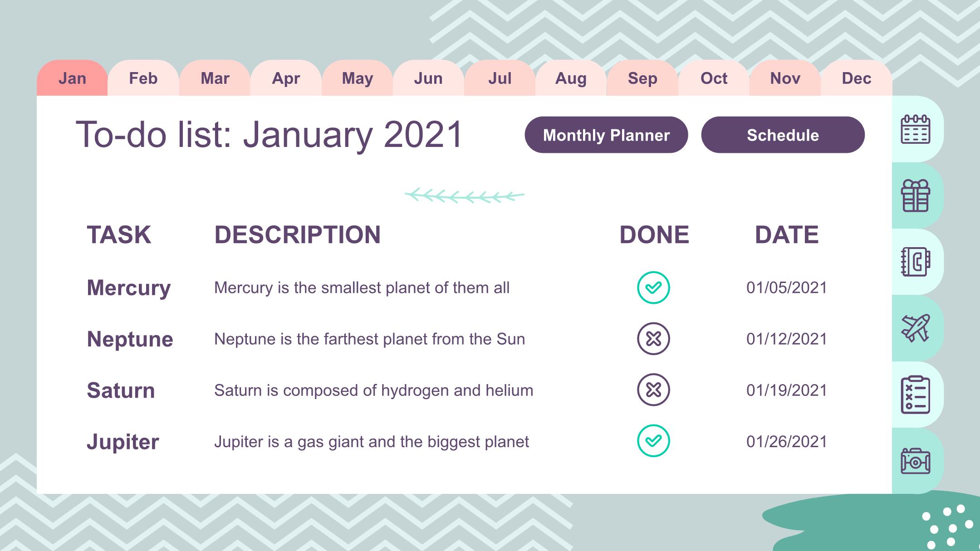The width and height of the screenshot is (980, 551).
Task: Click the Mercury task name
Action: [129, 288]
